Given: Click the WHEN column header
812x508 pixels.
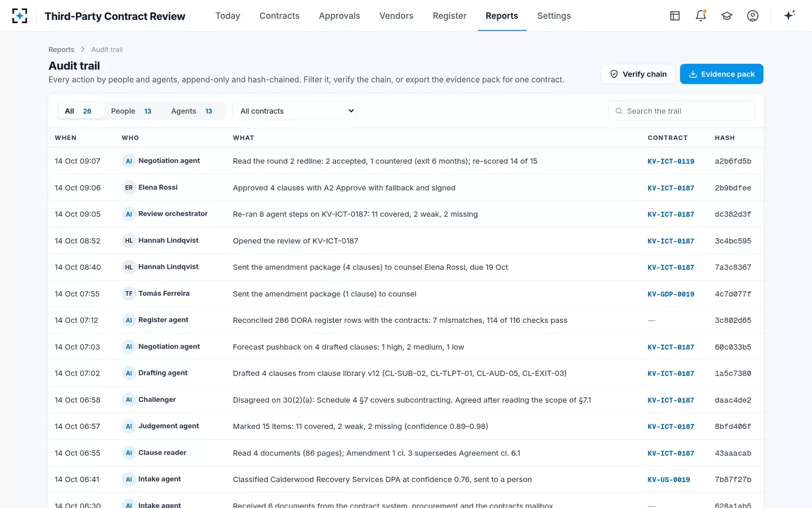Looking at the screenshot, I should (65, 138).
